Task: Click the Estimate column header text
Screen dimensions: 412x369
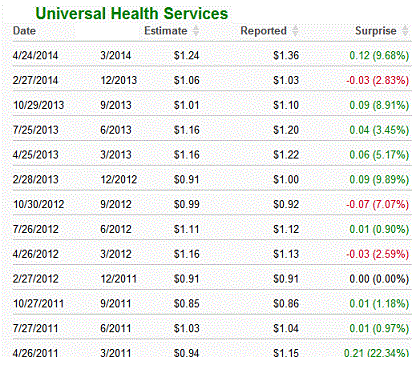Action: 166,31
